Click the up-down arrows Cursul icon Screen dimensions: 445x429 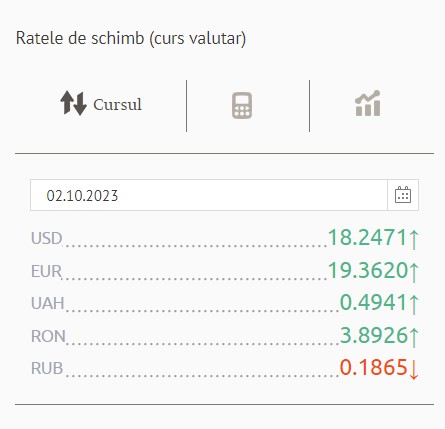tap(73, 103)
